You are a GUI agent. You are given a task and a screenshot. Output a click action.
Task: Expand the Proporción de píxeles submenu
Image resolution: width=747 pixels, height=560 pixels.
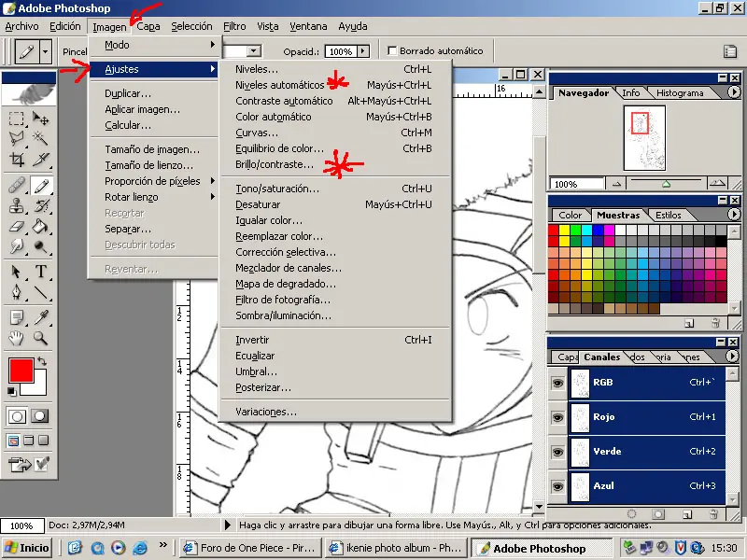[155, 181]
